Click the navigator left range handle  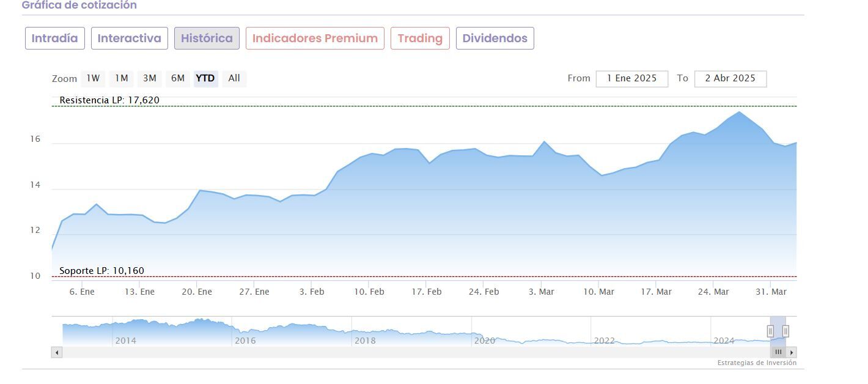tap(770, 331)
